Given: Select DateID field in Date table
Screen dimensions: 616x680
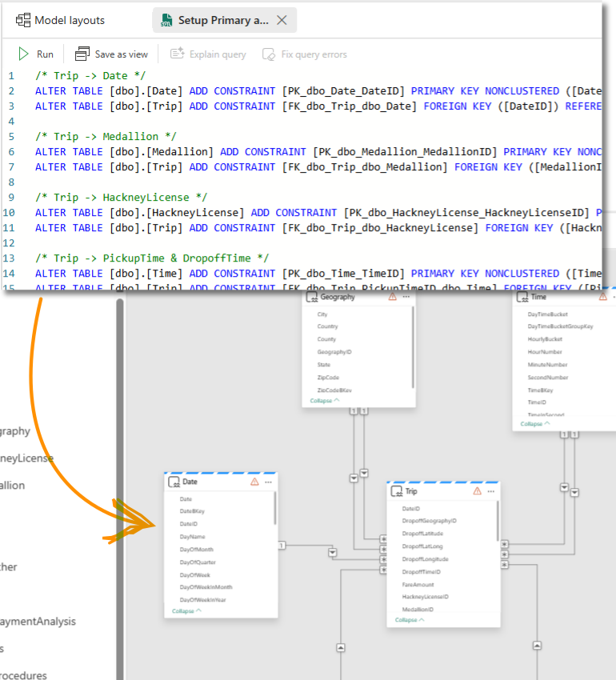Looking at the screenshot, I should point(189,524).
